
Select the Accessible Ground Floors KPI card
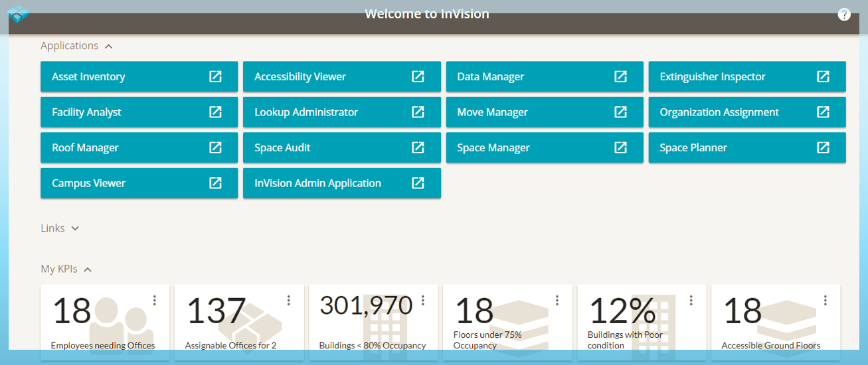pos(776,323)
